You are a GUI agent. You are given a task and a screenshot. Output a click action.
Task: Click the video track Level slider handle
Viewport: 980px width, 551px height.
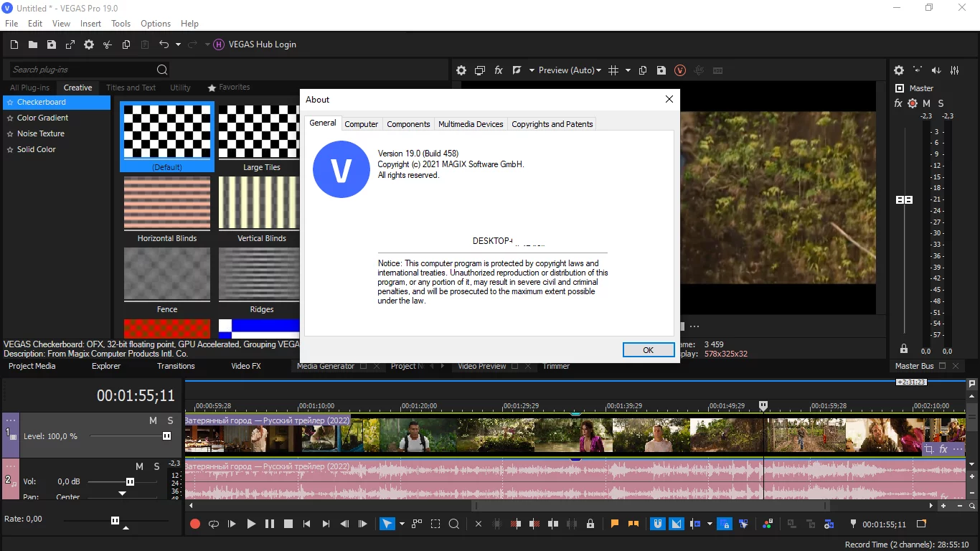click(167, 436)
